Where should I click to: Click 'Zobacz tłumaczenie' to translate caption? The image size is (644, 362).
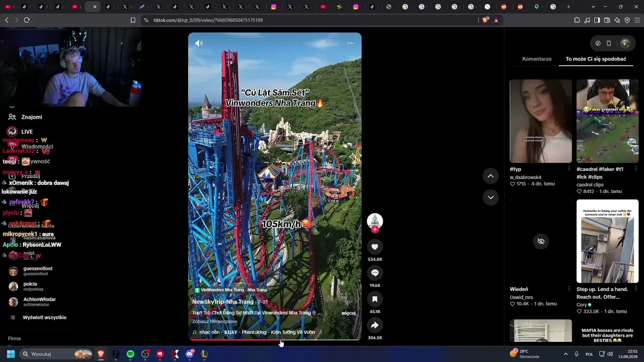click(x=214, y=321)
